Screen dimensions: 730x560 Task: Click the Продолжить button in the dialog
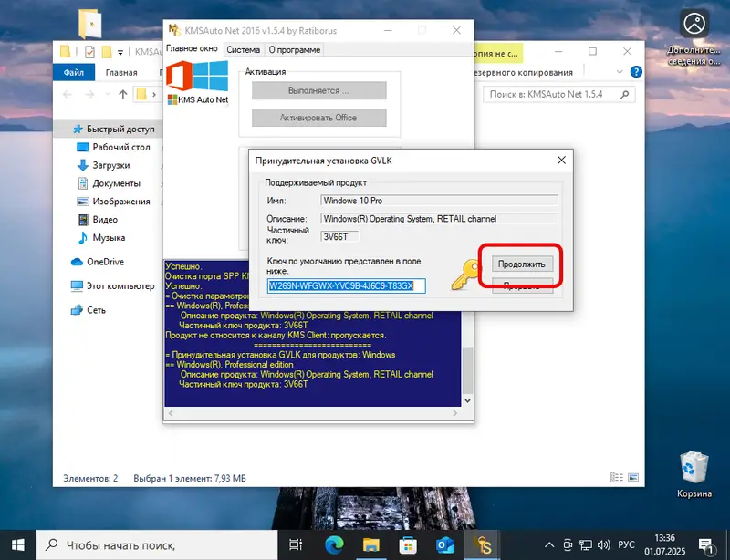point(520,264)
